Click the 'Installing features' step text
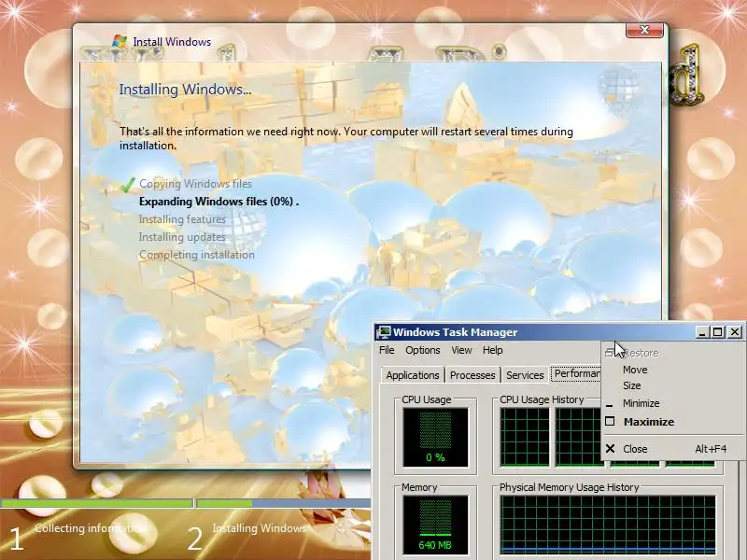This screenshot has height=560, width=747. [182, 219]
